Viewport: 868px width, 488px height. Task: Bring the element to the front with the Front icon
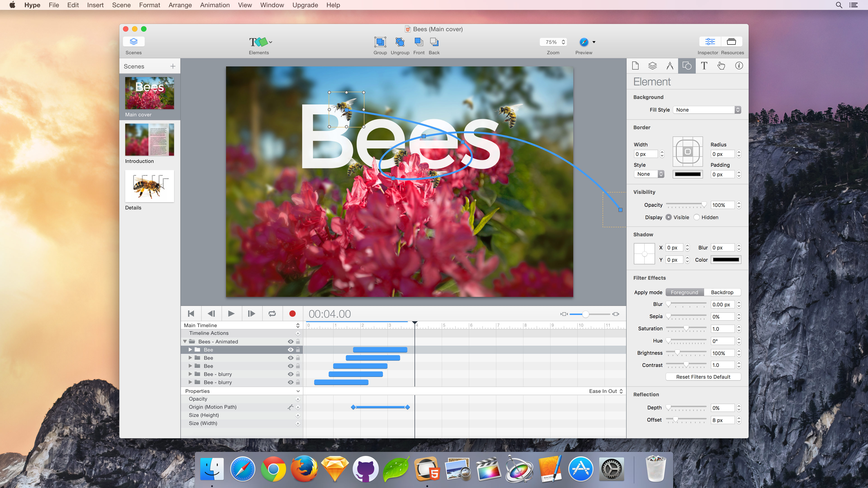click(x=418, y=42)
